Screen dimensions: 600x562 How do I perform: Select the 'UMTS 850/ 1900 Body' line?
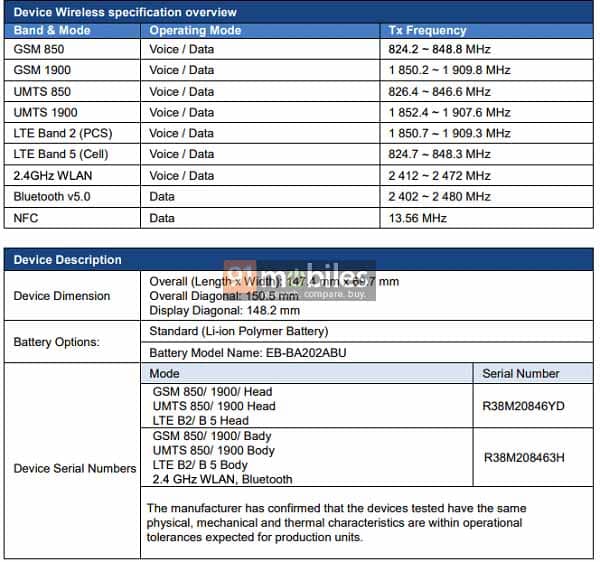click(x=214, y=450)
